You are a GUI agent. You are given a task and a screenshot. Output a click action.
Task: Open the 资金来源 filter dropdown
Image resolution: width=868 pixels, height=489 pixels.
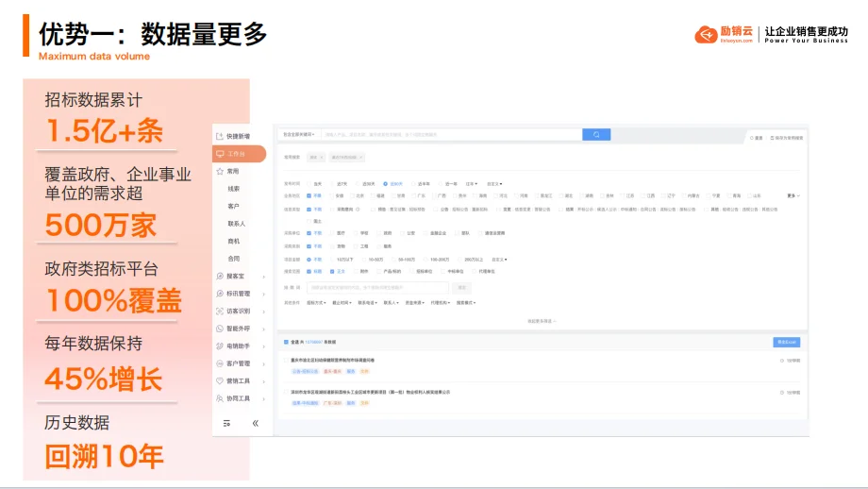click(x=414, y=303)
